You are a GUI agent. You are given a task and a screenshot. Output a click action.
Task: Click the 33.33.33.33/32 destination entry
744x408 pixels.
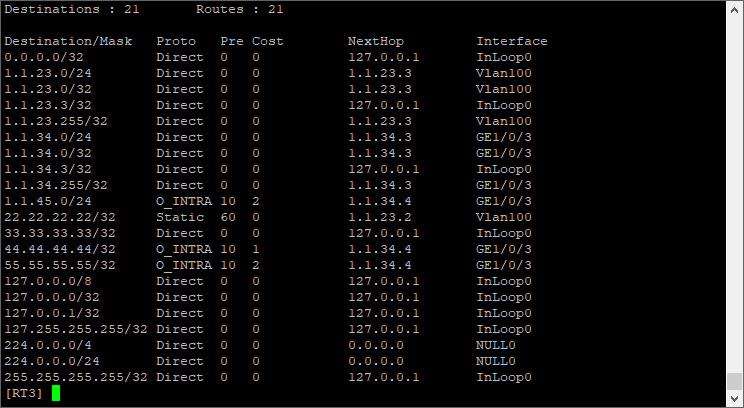tap(60, 233)
